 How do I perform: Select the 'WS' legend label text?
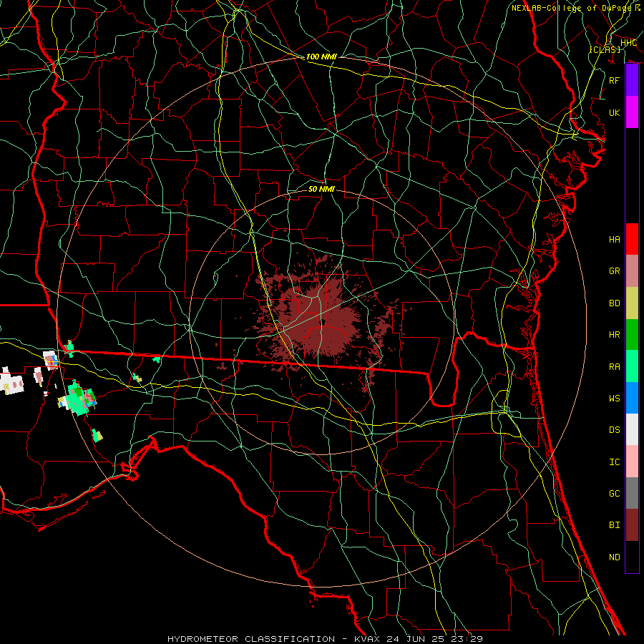point(615,398)
